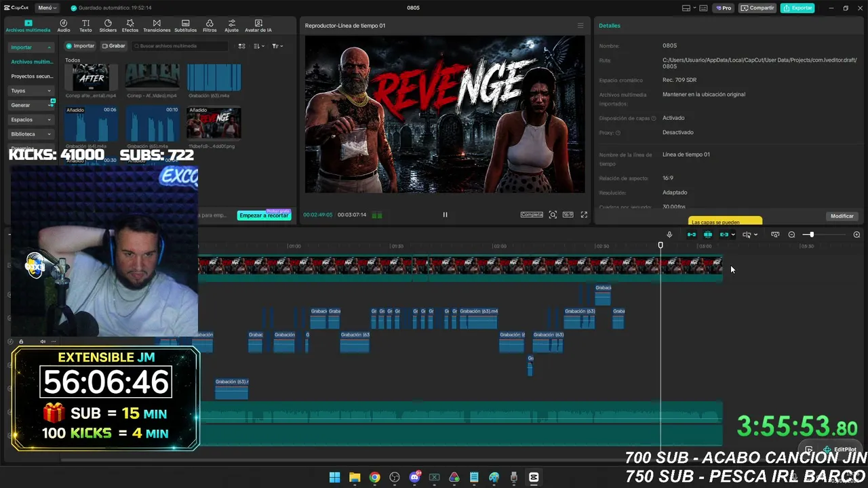Image resolution: width=868 pixels, height=488 pixels.
Task: Zoom in the timeline
Action: pos(856,235)
